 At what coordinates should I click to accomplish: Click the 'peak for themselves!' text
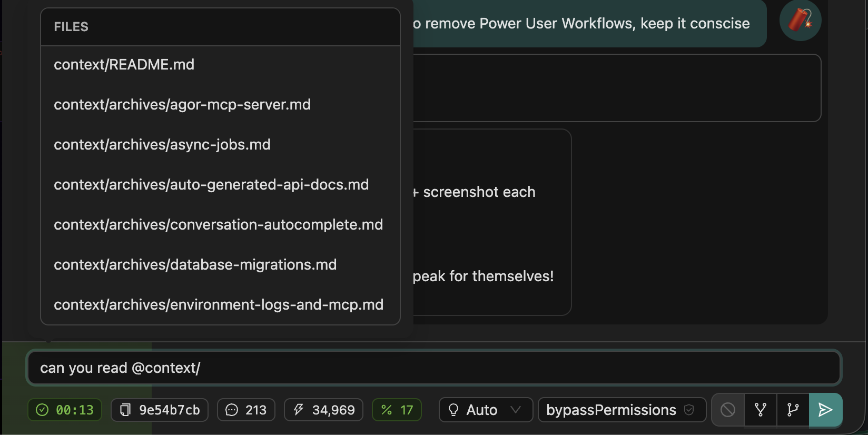coord(483,276)
